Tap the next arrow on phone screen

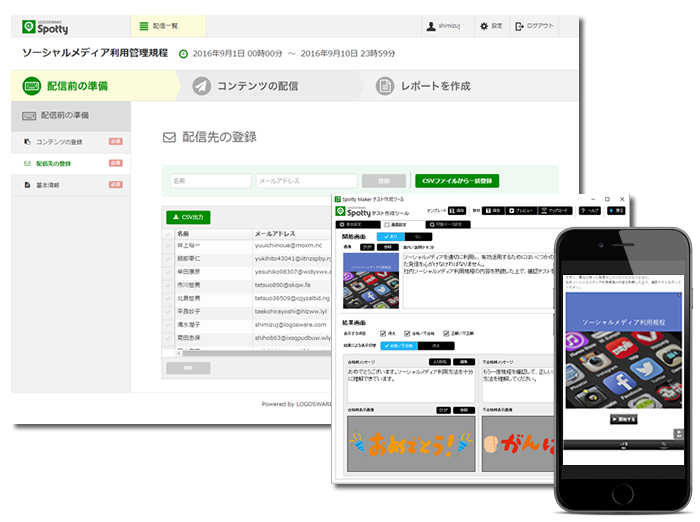point(678,434)
